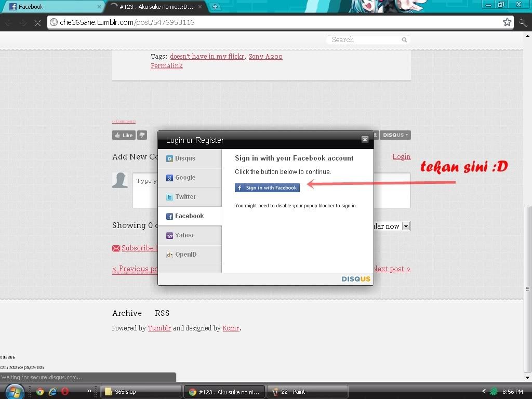
Task: Click the taskbar clock showing 8:56 PM
Action: (x=513, y=392)
